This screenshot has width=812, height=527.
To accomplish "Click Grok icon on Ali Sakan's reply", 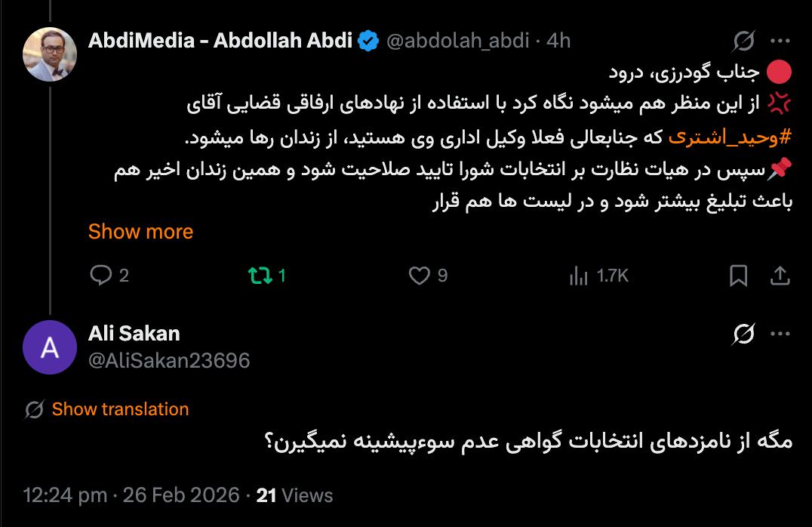I will point(743,334).
